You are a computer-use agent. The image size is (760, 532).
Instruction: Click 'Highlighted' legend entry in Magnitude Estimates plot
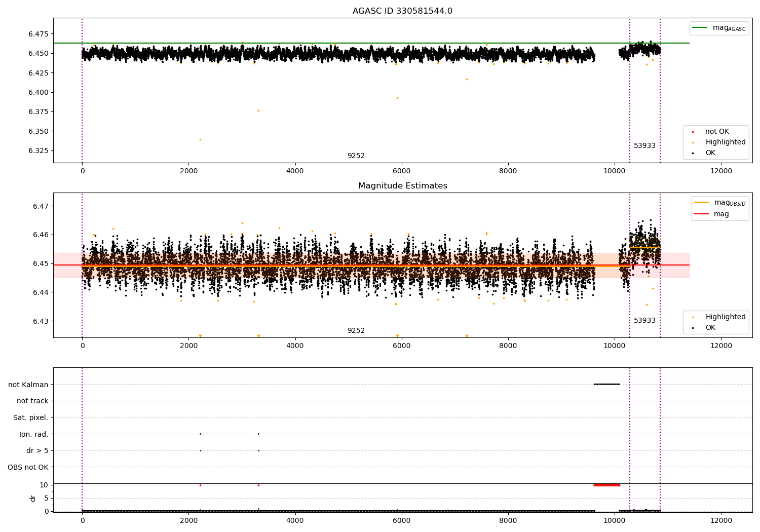tap(725, 317)
